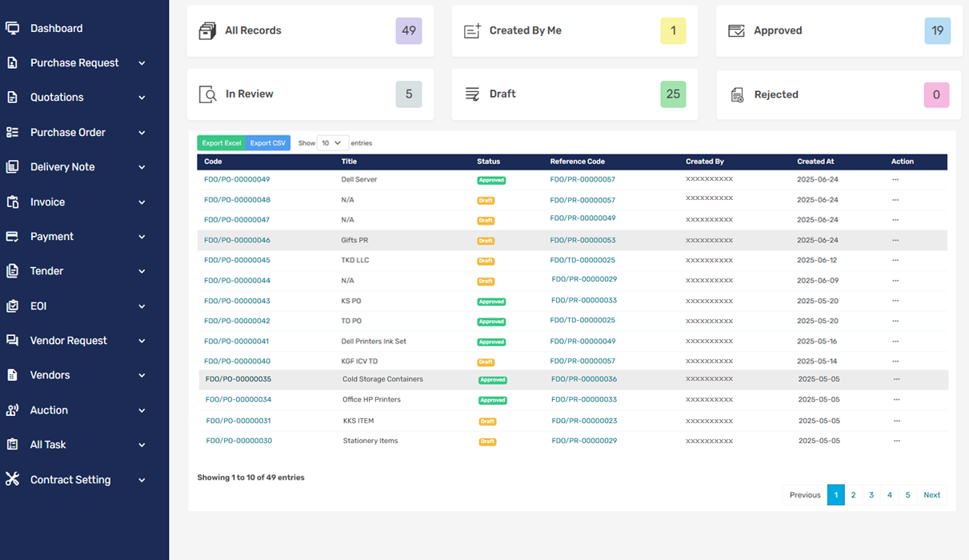The width and height of the screenshot is (969, 560).
Task: Expand the Payment menu chevron
Action: point(142,237)
